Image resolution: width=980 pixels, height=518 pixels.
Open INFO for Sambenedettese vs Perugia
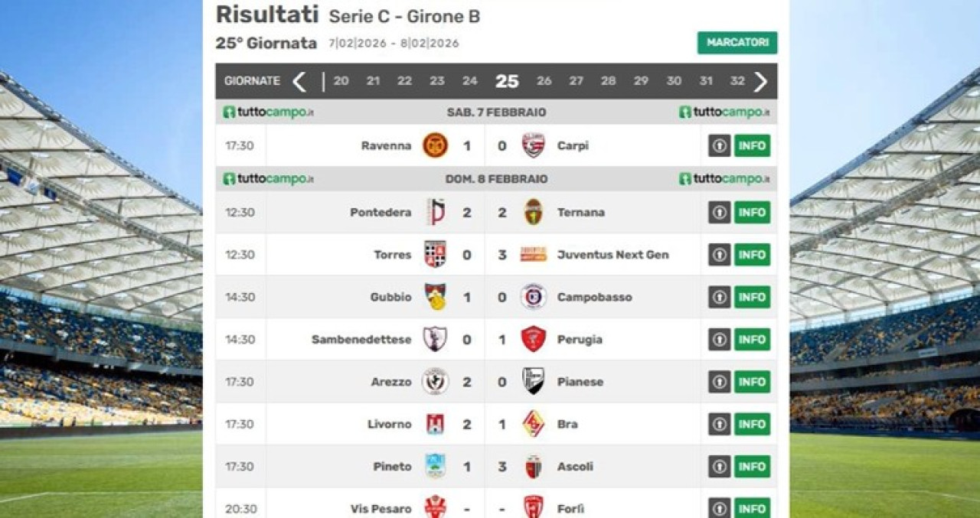point(752,339)
